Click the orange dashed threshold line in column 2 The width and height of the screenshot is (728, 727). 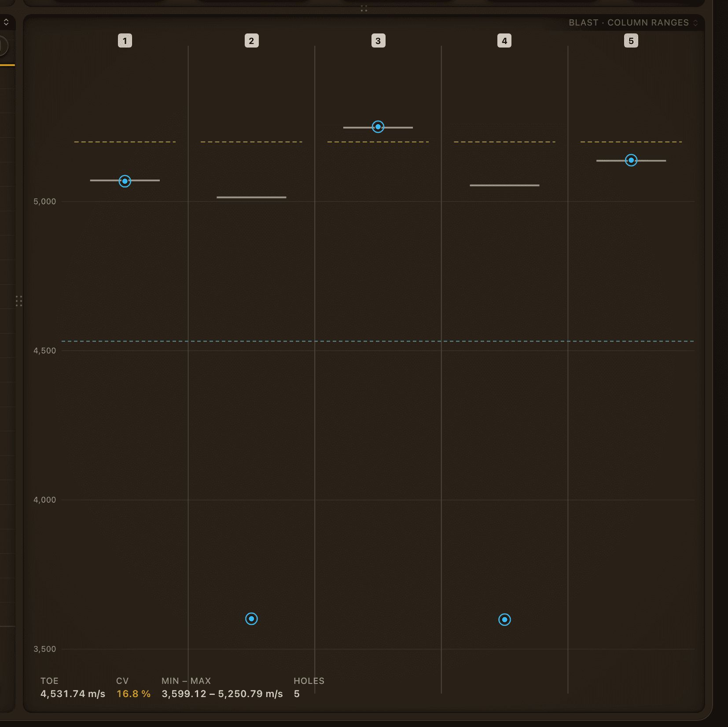pos(251,142)
